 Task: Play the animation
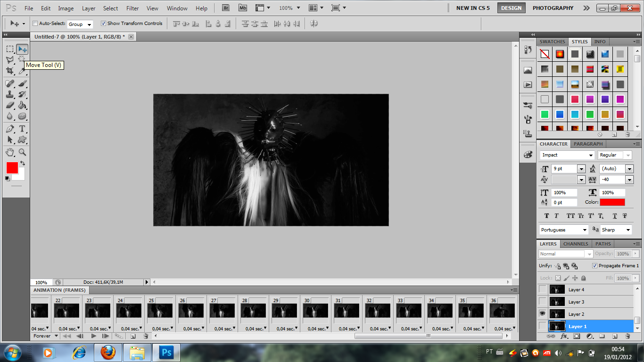93,336
